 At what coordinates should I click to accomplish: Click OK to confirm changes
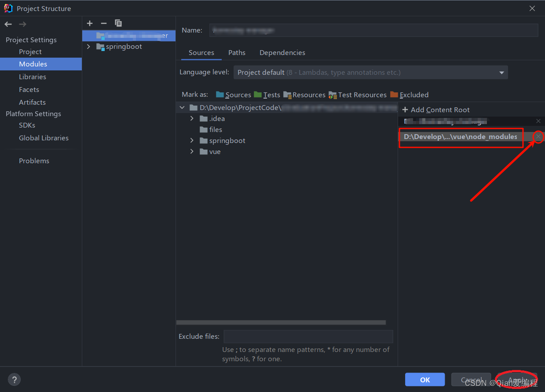coord(424,379)
